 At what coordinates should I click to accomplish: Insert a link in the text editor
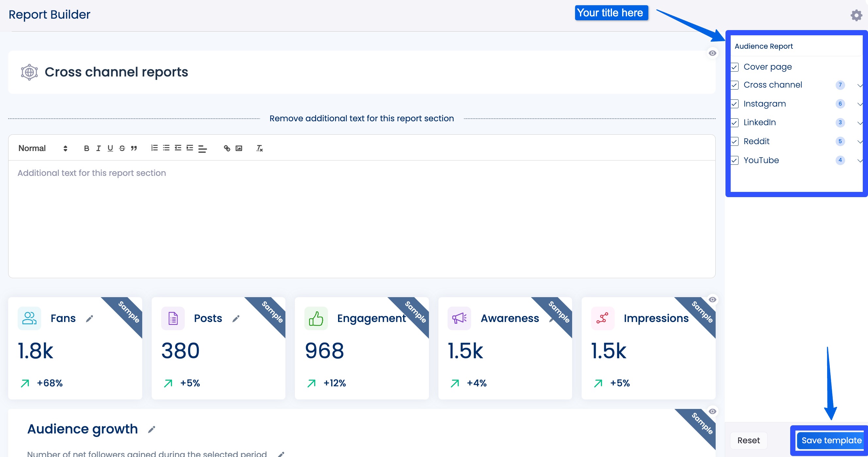pos(227,148)
